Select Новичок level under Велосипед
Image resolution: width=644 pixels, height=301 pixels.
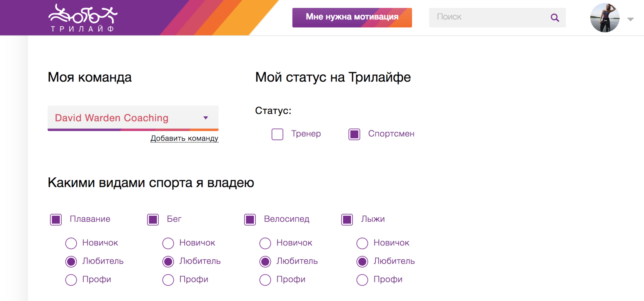265,243
